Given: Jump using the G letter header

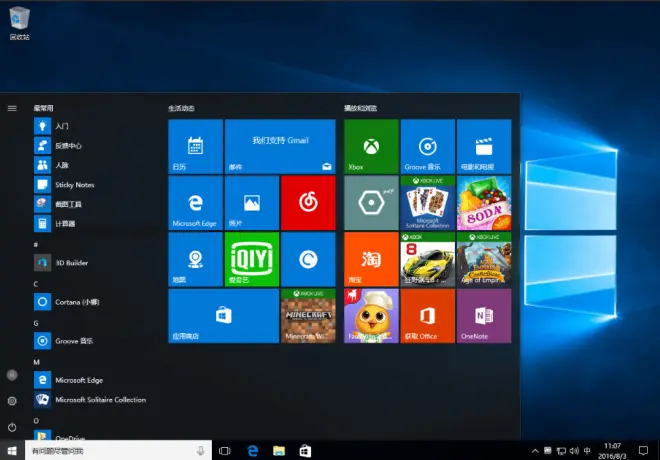Looking at the screenshot, I should (x=36, y=323).
